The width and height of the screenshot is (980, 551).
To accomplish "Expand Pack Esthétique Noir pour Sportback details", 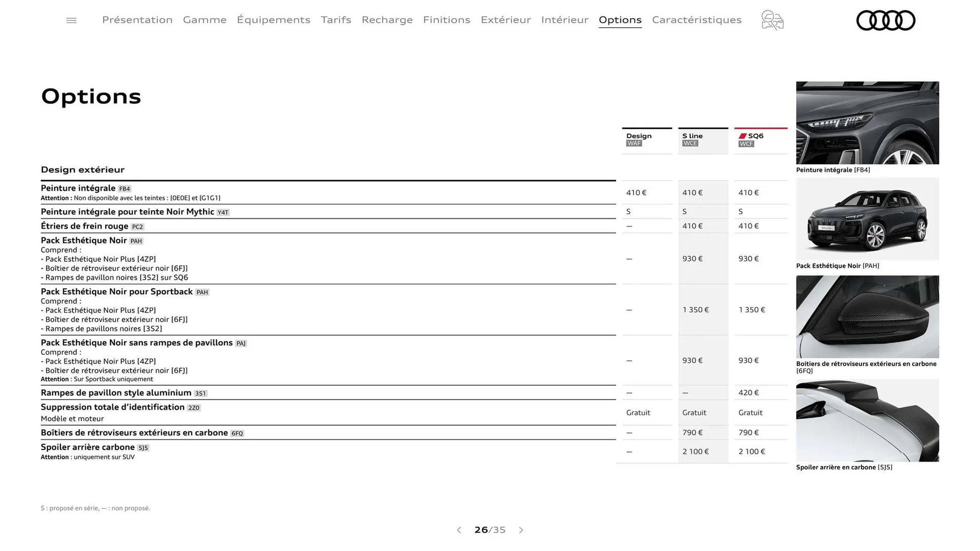I will pos(118,291).
